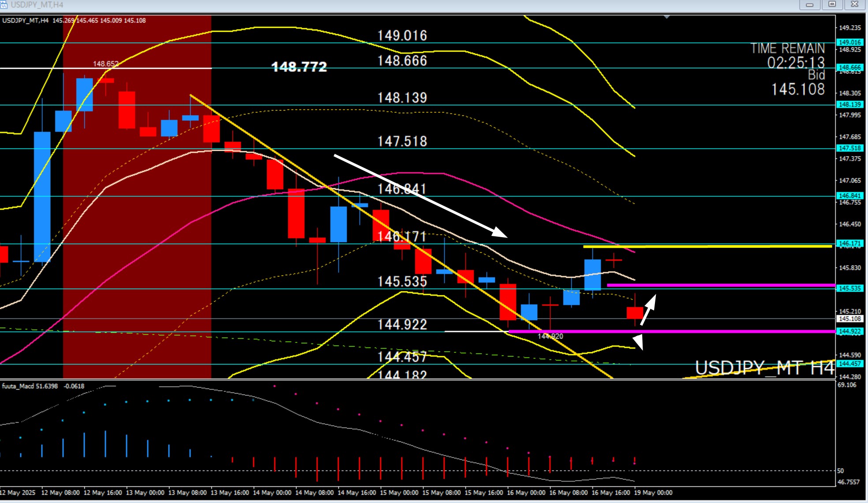Click the TIME REMAIN label

pyautogui.click(x=788, y=48)
